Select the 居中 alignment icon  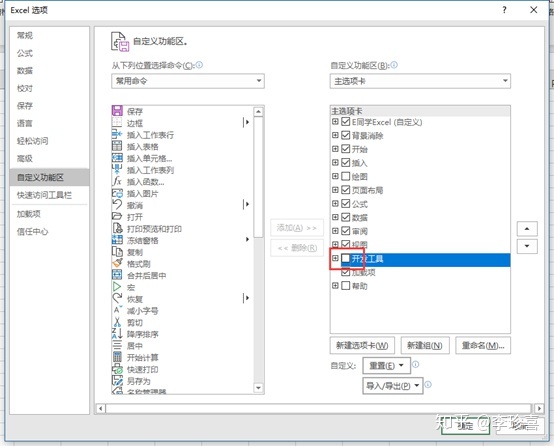click(117, 345)
